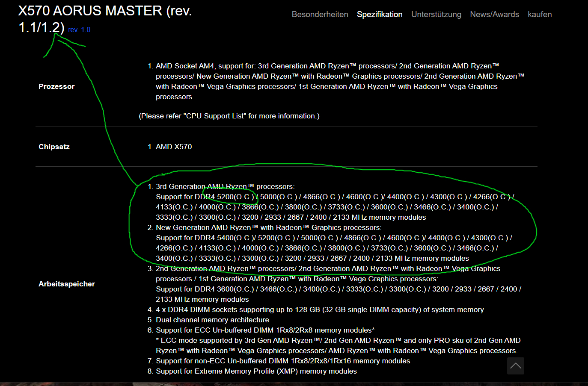The image size is (588, 386).
Task: Select the Arbeitsspeicher row label
Action: click(x=67, y=284)
